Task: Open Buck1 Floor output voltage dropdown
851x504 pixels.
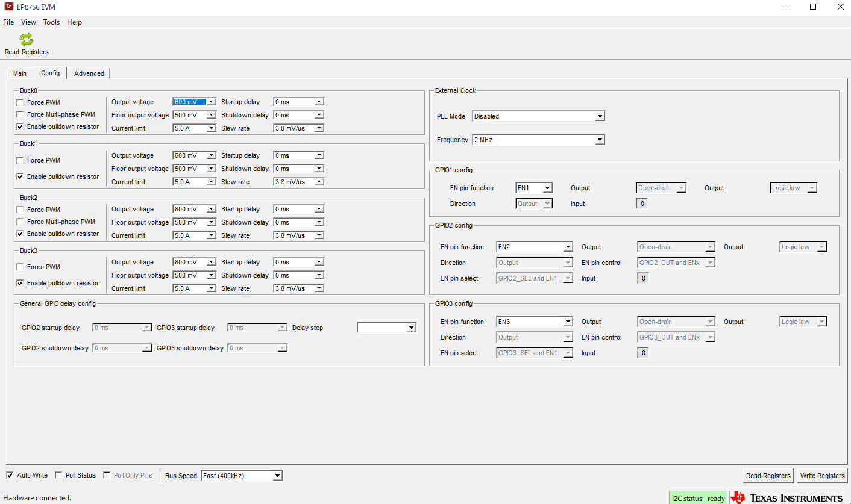Action: [x=194, y=169]
